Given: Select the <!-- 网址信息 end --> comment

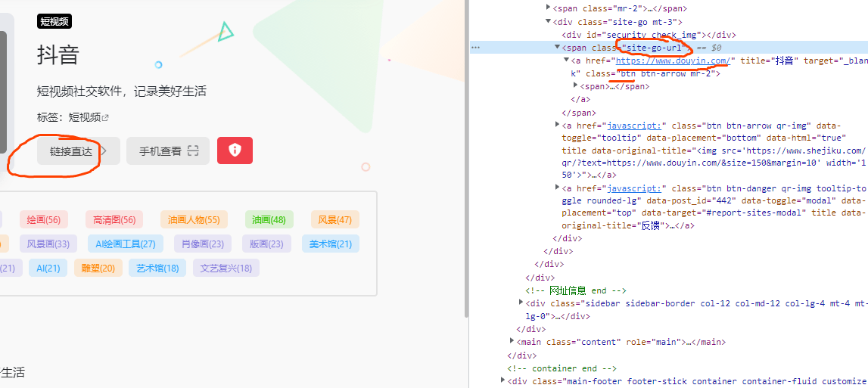Looking at the screenshot, I should [x=576, y=290].
